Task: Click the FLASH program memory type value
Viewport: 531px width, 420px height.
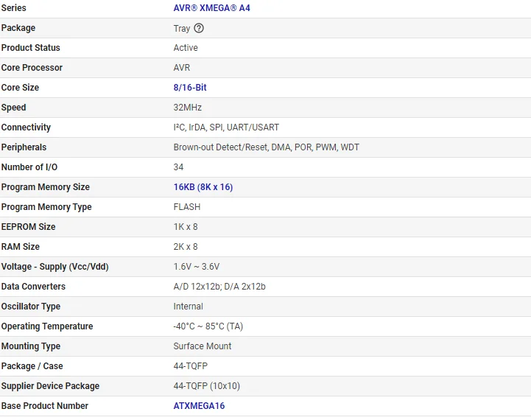Action: pyautogui.click(x=186, y=207)
